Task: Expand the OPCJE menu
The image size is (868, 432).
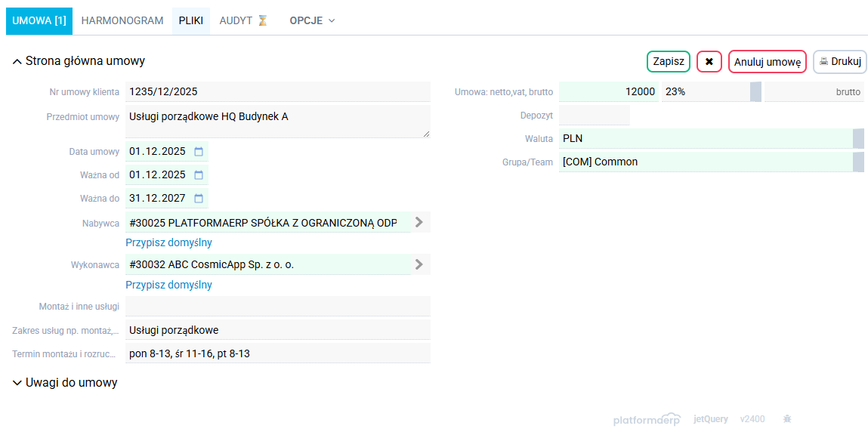Action: pos(312,21)
